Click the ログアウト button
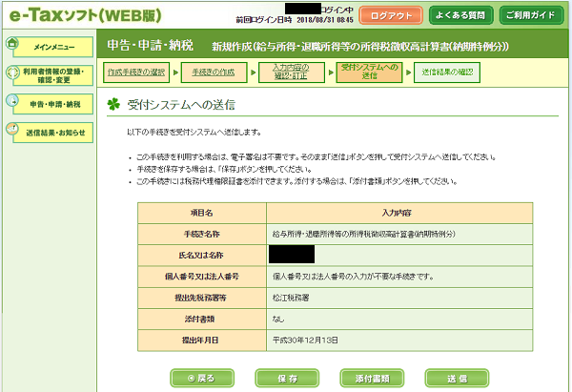 (x=391, y=15)
